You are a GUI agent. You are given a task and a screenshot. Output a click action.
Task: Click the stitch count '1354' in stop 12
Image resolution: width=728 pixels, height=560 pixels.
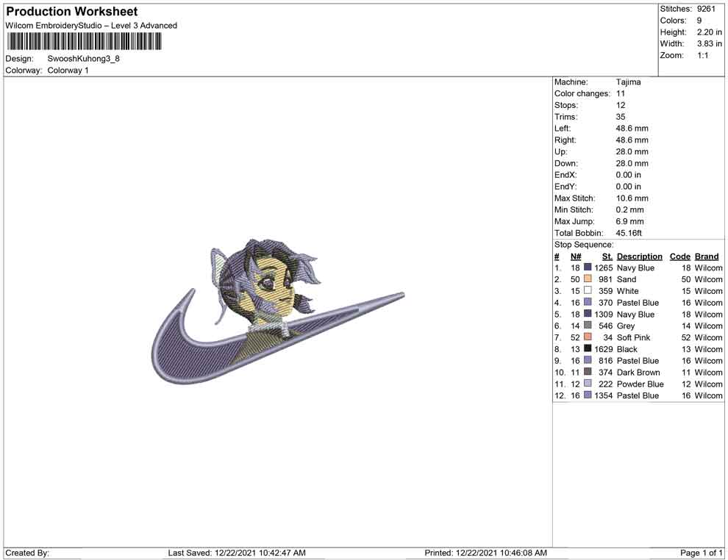coord(604,395)
